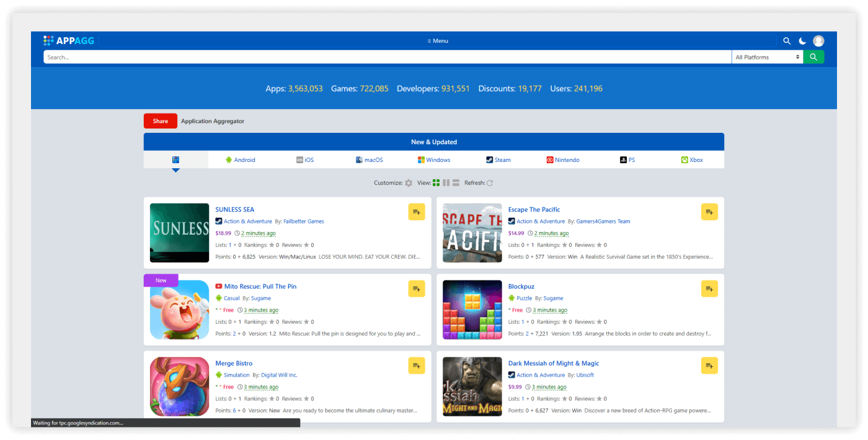The width and height of the screenshot is (868, 440).
Task: Add Blockpuz to a list
Action: pos(709,289)
